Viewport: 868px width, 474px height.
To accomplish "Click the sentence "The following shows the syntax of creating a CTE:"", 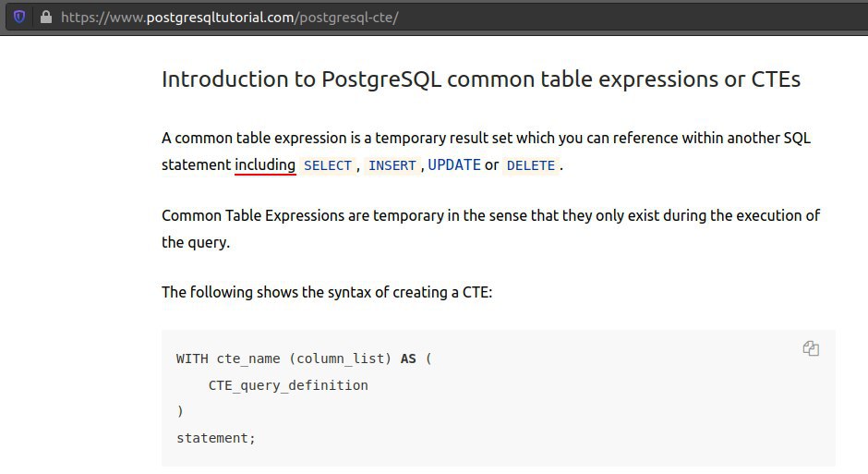I will 327,292.
